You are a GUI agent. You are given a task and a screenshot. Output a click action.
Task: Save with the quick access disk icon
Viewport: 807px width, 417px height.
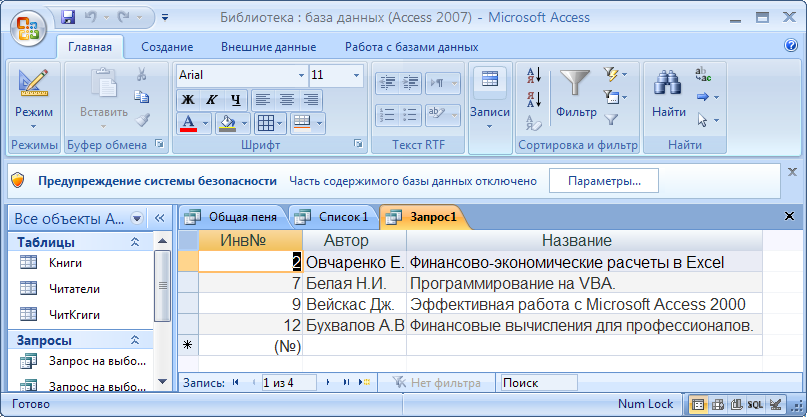tap(68, 18)
